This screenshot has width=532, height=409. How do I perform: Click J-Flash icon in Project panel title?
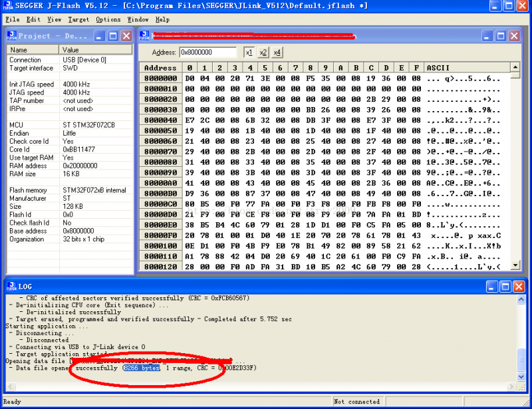click(11, 36)
